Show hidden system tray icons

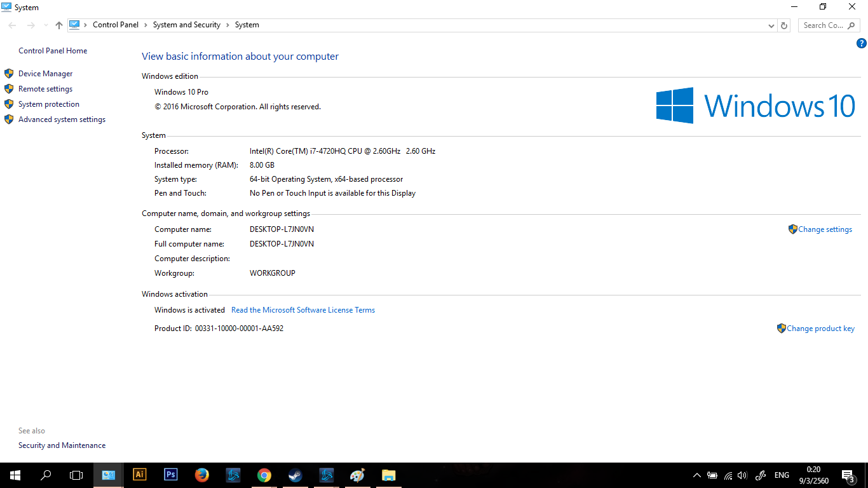[697, 475]
